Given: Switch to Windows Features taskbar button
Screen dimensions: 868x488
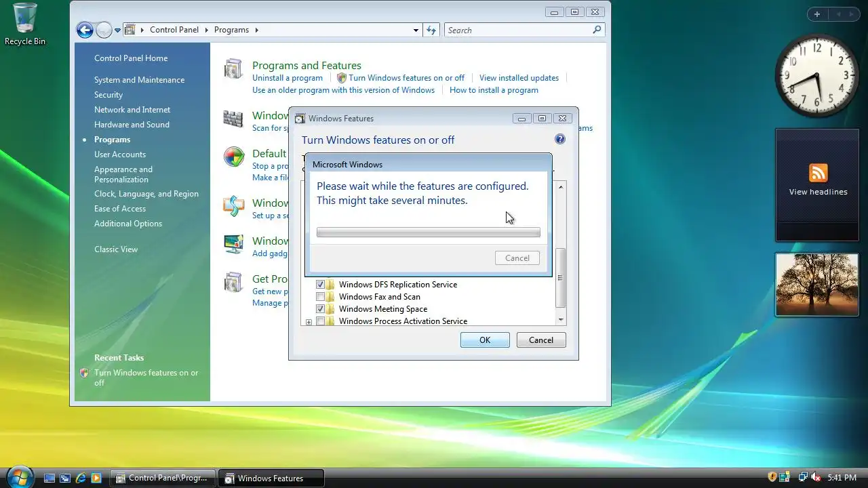Looking at the screenshot, I should pyautogui.click(x=271, y=478).
